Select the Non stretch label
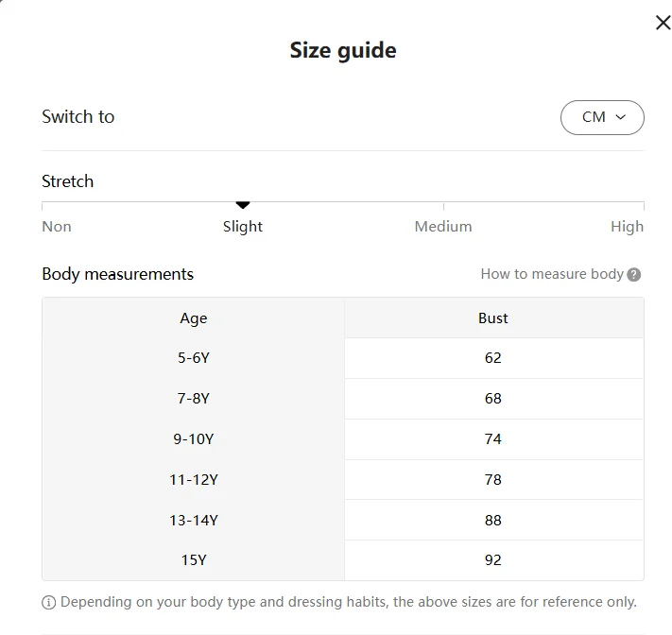The height and width of the screenshot is (635, 672). 57,227
